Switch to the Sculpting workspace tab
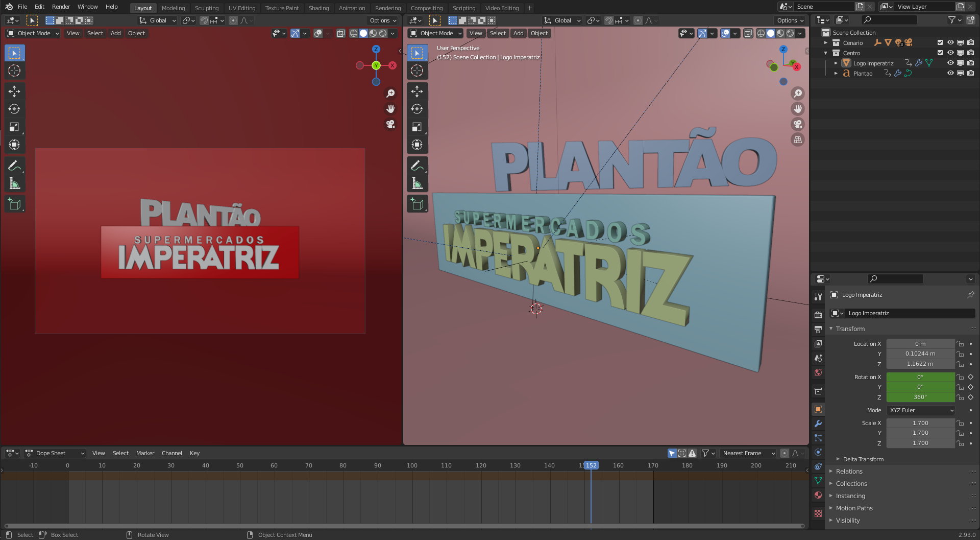Viewport: 980px width, 540px height. (x=207, y=8)
